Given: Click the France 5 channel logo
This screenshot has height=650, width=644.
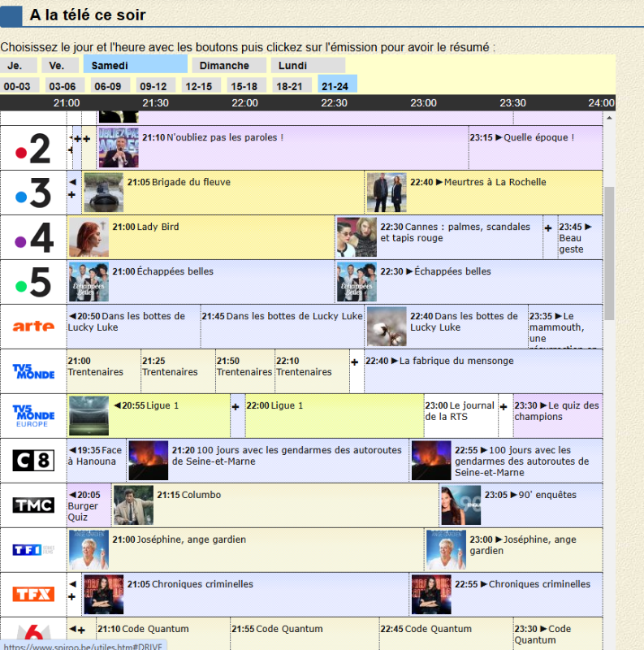Looking at the screenshot, I should (x=33, y=283).
